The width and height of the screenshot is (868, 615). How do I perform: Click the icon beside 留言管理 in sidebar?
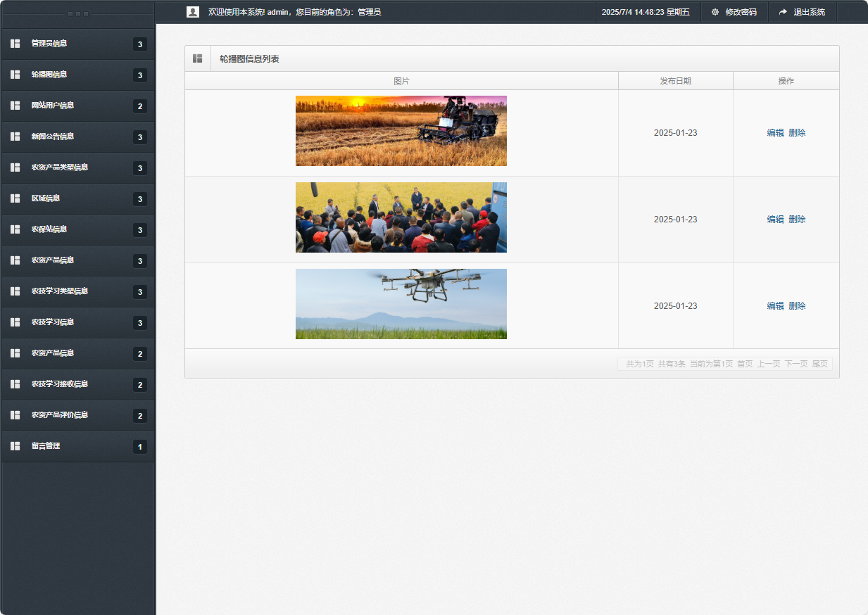click(15, 446)
